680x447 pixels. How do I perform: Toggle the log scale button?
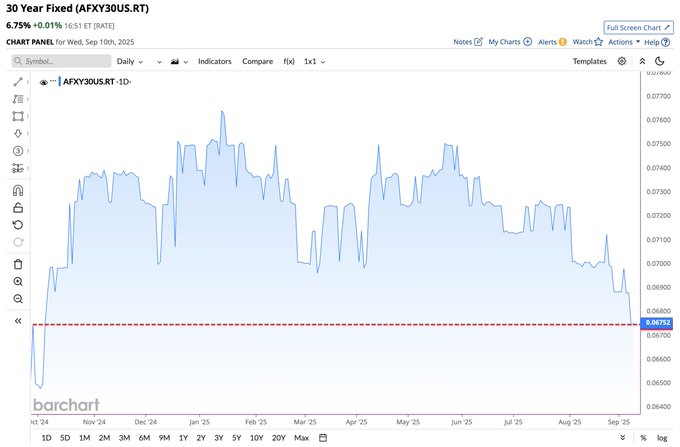(662, 438)
